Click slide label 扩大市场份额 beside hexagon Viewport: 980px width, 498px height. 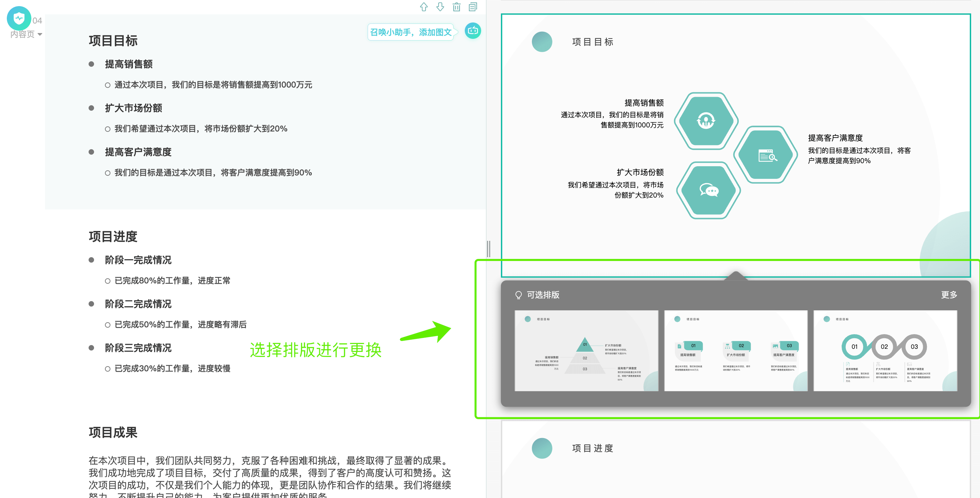click(x=640, y=172)
